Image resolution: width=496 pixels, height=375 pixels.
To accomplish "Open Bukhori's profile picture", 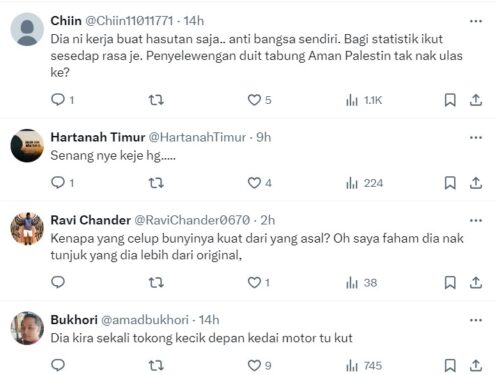I will click(x=27, y=328).
